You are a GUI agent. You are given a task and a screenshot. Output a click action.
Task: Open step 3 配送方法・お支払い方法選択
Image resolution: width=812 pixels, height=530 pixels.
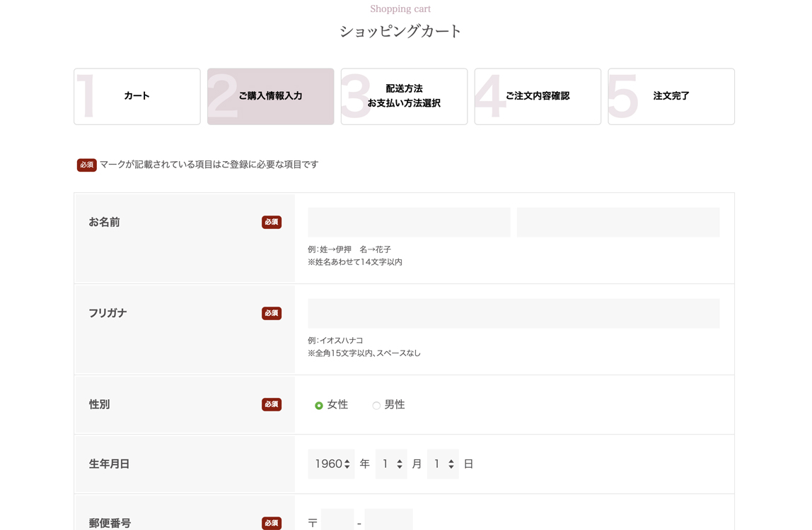(x=404, y=96)
